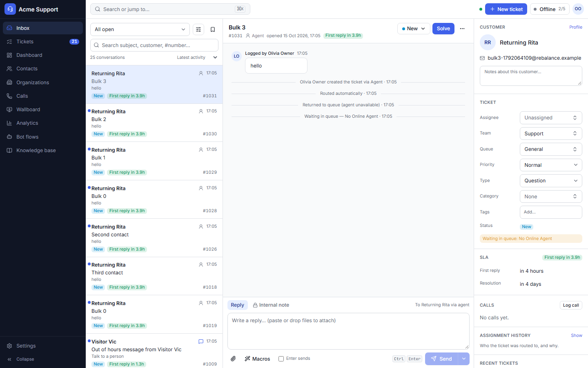Open the Tickets sidebar item
588x368 pixels.
tap(43, 42)
